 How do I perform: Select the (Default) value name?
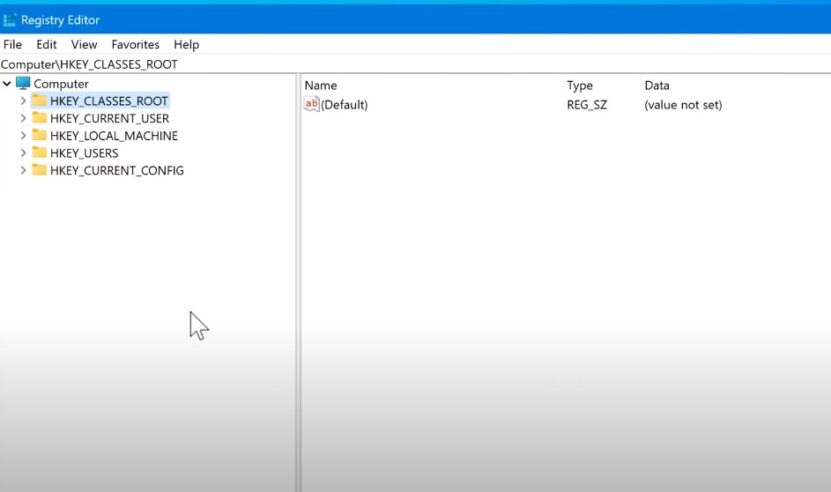tap(344, 105)
